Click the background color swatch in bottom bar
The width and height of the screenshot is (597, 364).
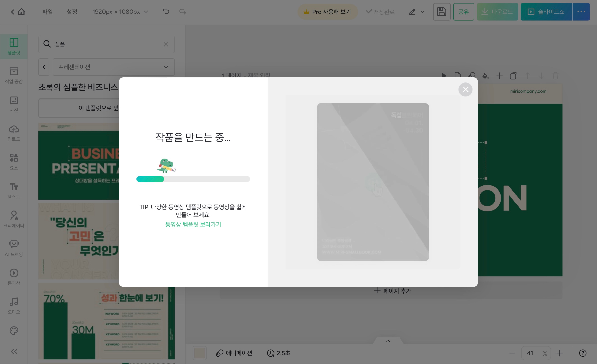(x=199, y=353)
